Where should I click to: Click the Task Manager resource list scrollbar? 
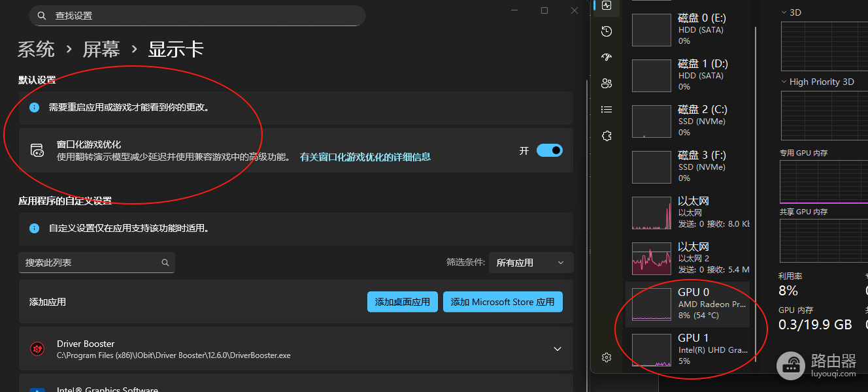(x=756, y=193)
